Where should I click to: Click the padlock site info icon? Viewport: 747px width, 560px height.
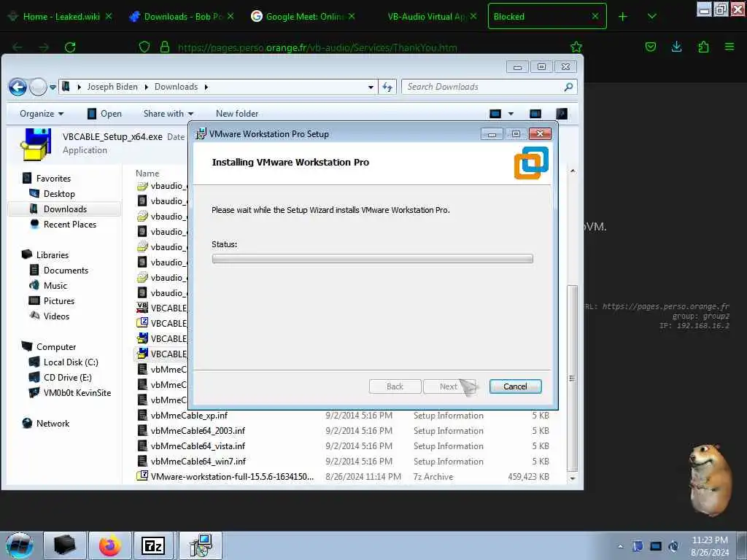tap(165, 47)
